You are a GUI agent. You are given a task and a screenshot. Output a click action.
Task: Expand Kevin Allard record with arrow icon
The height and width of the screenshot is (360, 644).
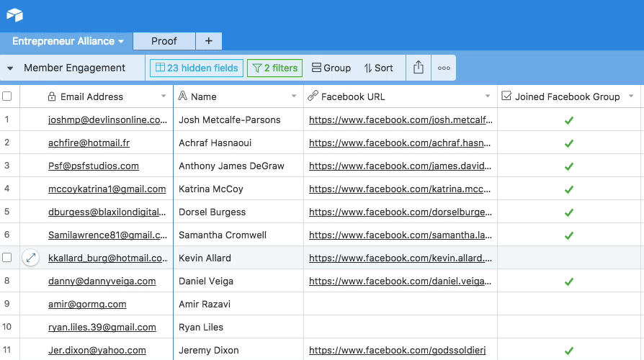click(x=31, y=258)
